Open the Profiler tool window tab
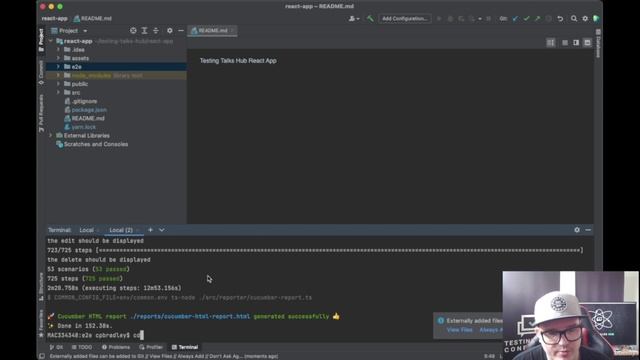 [x=151, y=347]
